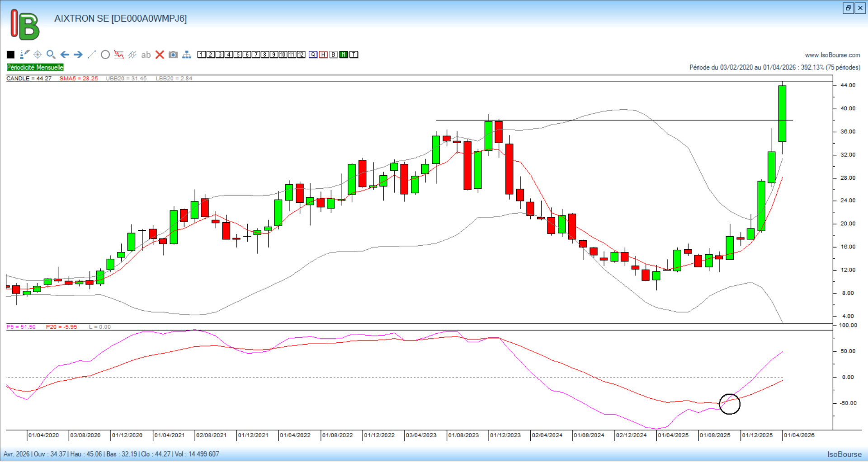Click the circled crossover marker on the oscillator
The image size is (868, 462).
click(x=729, y=404)
